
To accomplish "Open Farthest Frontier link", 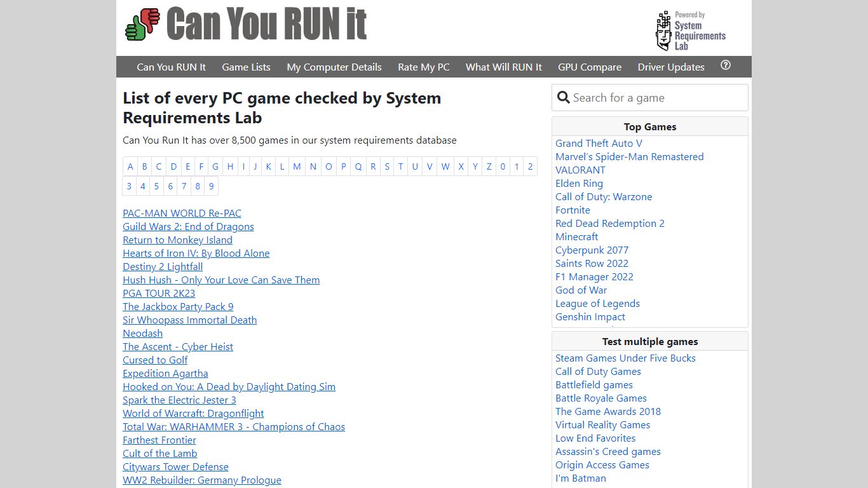I will click(159, 440).
